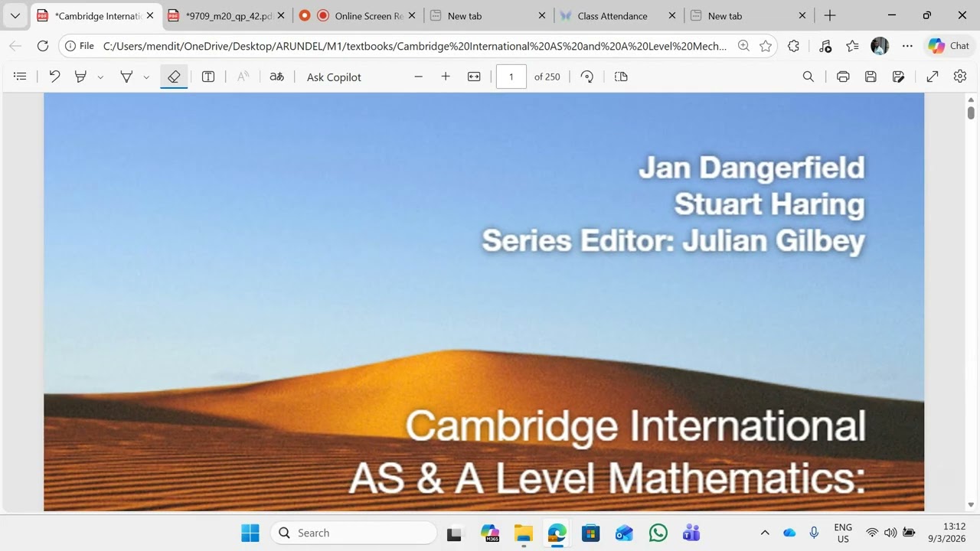The height and width of the screenshot is (551, 980).
Task: Click Save as icon with pencil
Action: tap(899, 77)
